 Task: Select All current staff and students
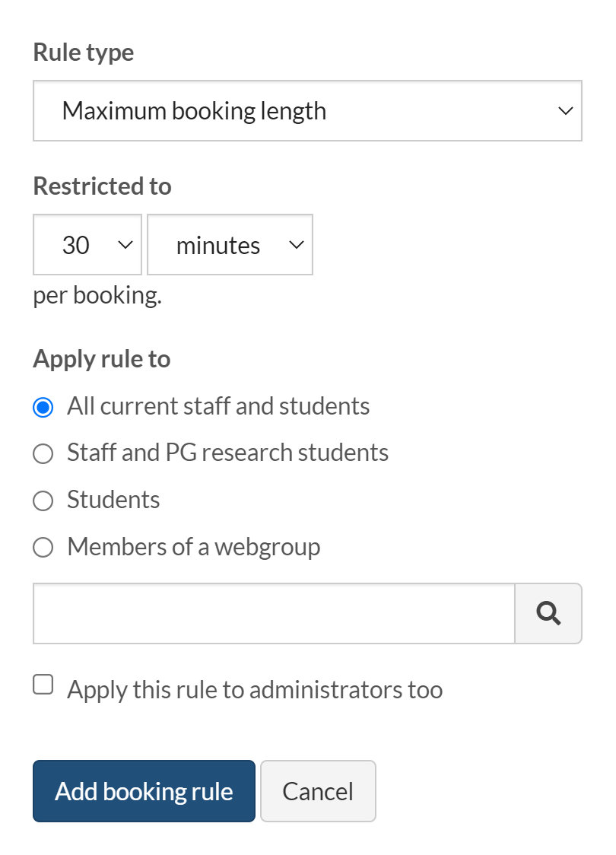tap(43, 407)
